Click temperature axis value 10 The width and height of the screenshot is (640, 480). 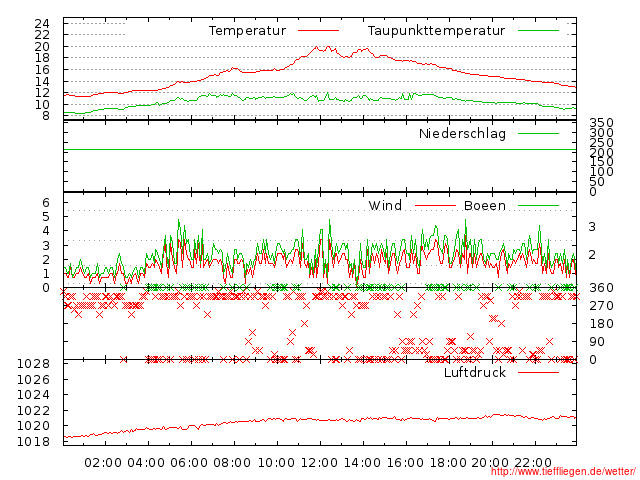pyautogui.click(x=42, y=105)
